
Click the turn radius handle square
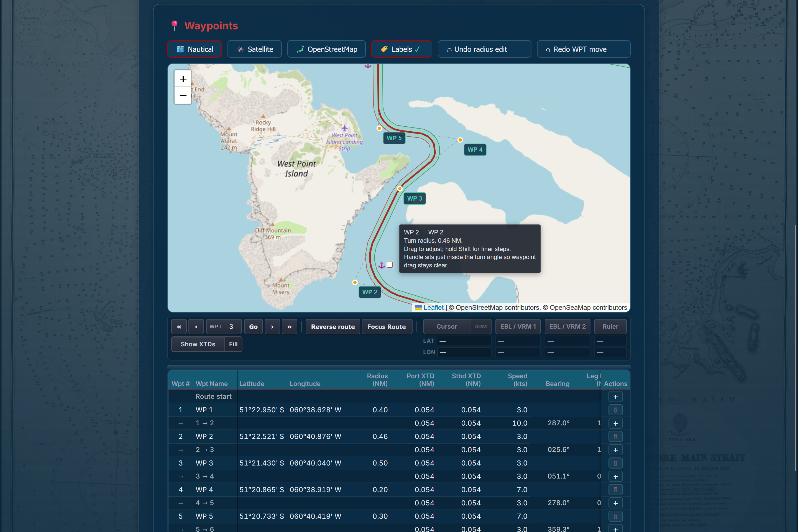point(390,265)
